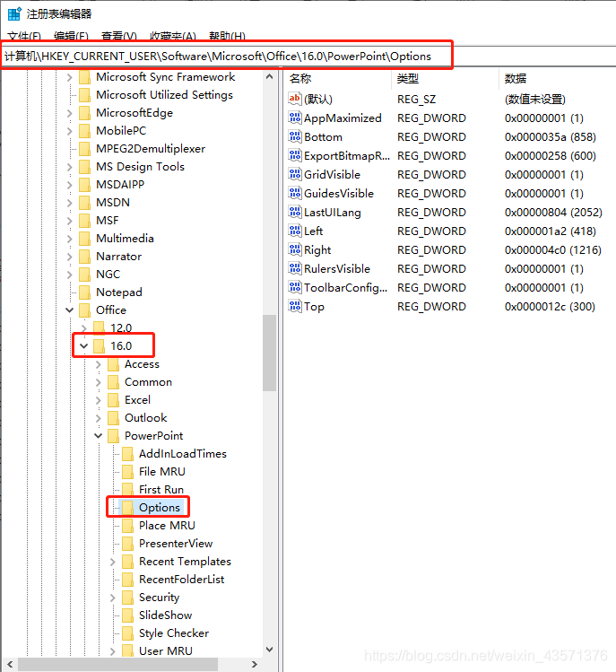Click the Access folder icon
The image size is (616, 672).
(114, 364)
